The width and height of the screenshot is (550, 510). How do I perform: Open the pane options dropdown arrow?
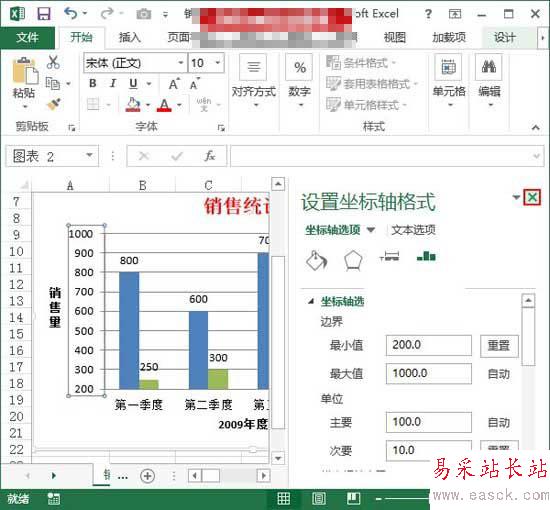click(516, 197)
